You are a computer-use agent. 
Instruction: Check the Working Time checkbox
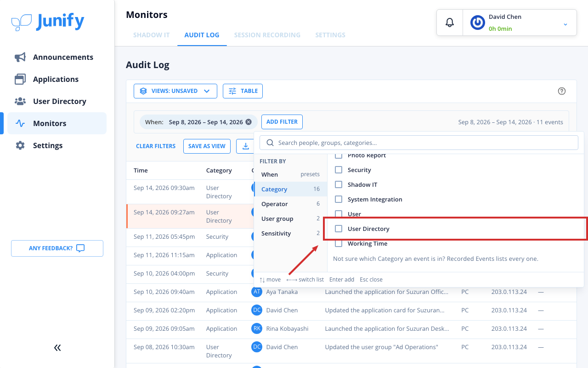[x=339, y=243]
